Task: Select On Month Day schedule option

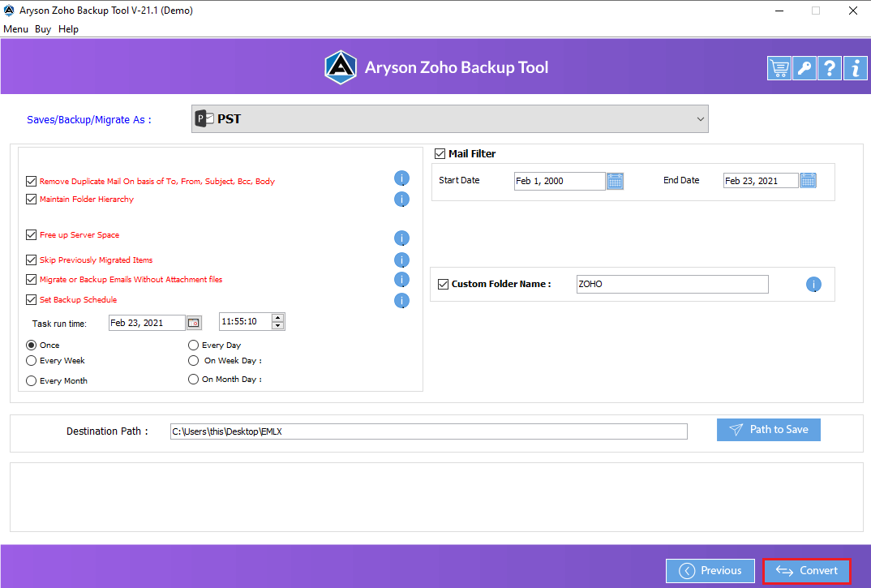Action: 193,379
